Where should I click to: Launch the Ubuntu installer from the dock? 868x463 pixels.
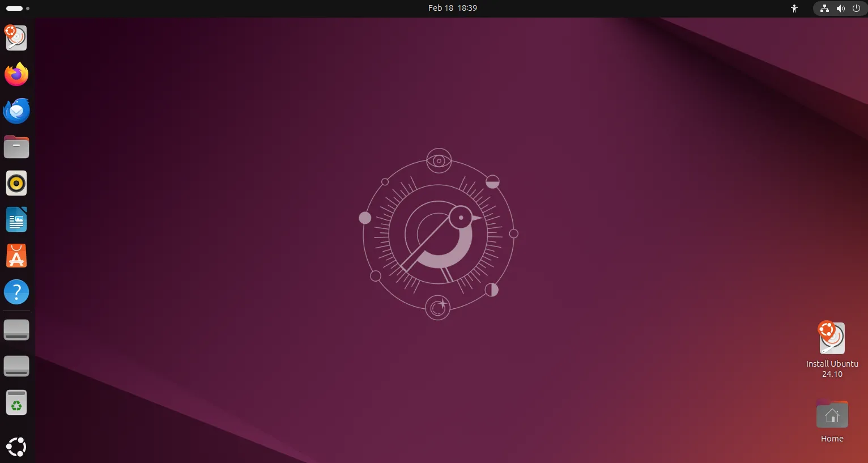pyautogui.click(x=16, y=38)
